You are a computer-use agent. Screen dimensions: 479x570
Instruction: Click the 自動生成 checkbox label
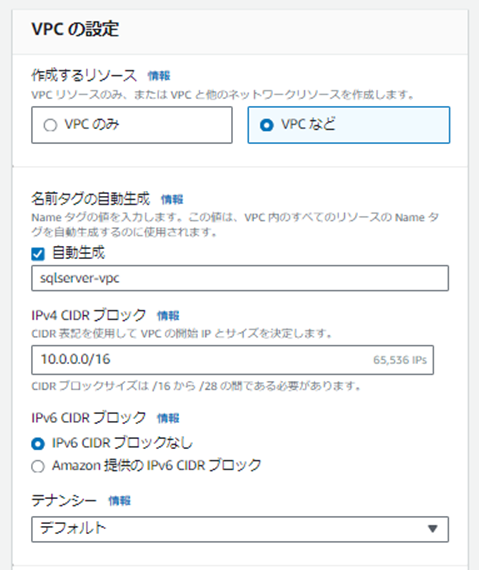tap(79, 253)
